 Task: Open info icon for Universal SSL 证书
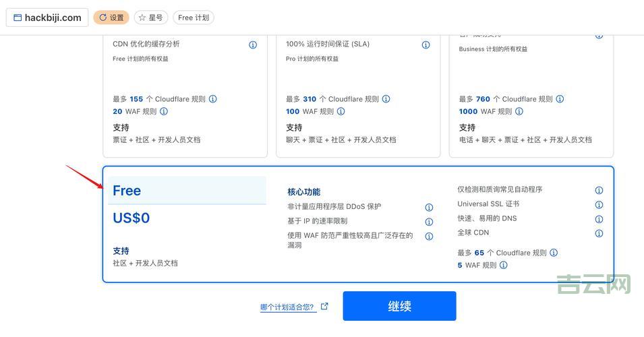pos(599,204)
